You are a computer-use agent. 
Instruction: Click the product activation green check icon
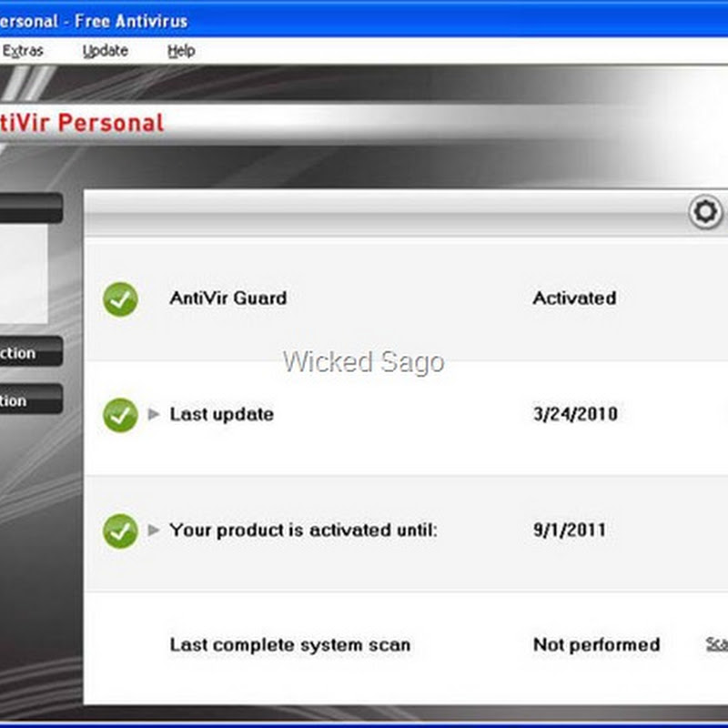120,531
